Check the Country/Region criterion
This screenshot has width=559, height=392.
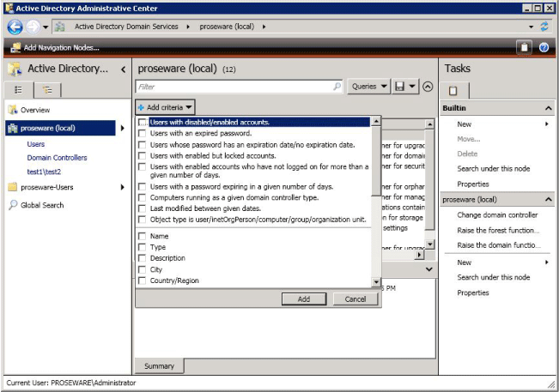(142, 280)
